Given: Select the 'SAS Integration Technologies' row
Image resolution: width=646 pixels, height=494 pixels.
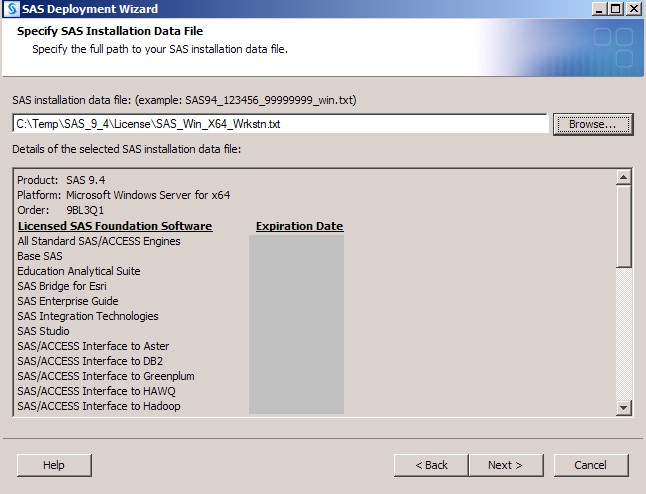Looking at the screenshot, I should click(x=88, y=316).
